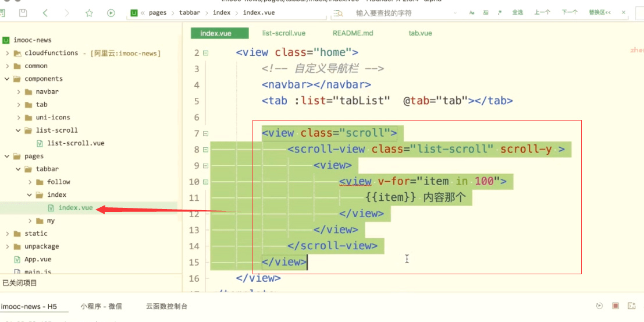Switch to the list-scroll.vue editor tab
644x322 pixels.
click(x=284, y=33)
